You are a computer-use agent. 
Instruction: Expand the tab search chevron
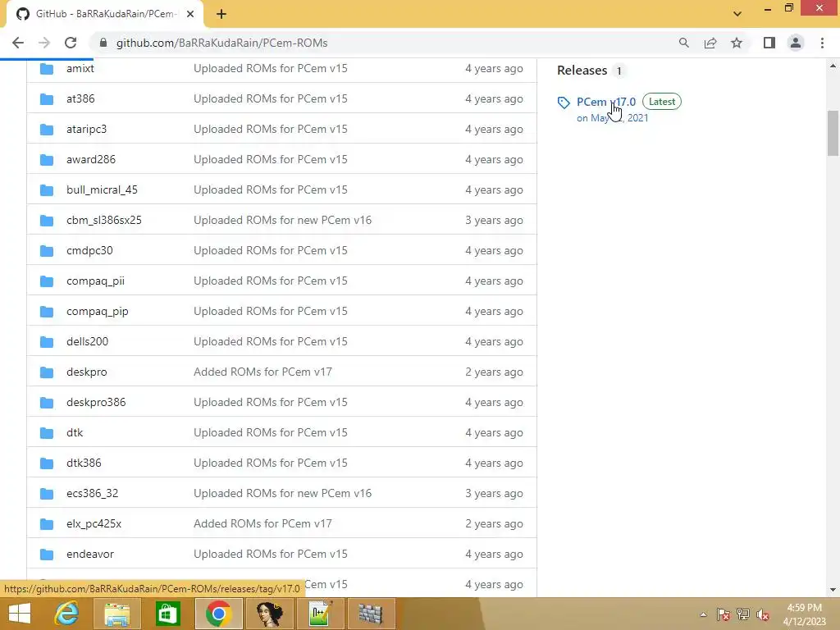737,14
